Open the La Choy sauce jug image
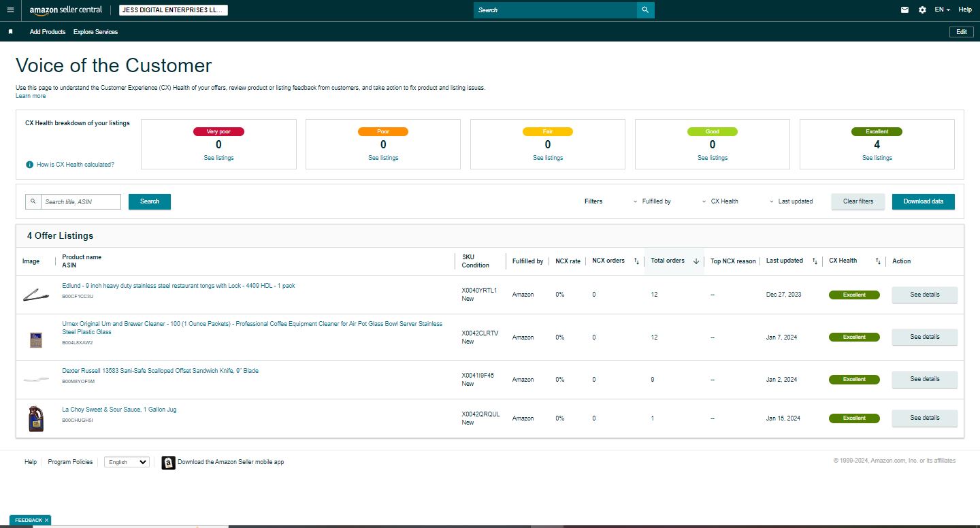 click(x=36, y=418)
